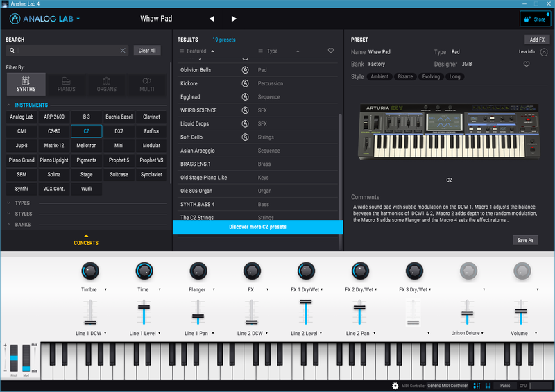The image size is (555, 392).
Task: Select the Multi filter tab
Action: coord(147,84)
